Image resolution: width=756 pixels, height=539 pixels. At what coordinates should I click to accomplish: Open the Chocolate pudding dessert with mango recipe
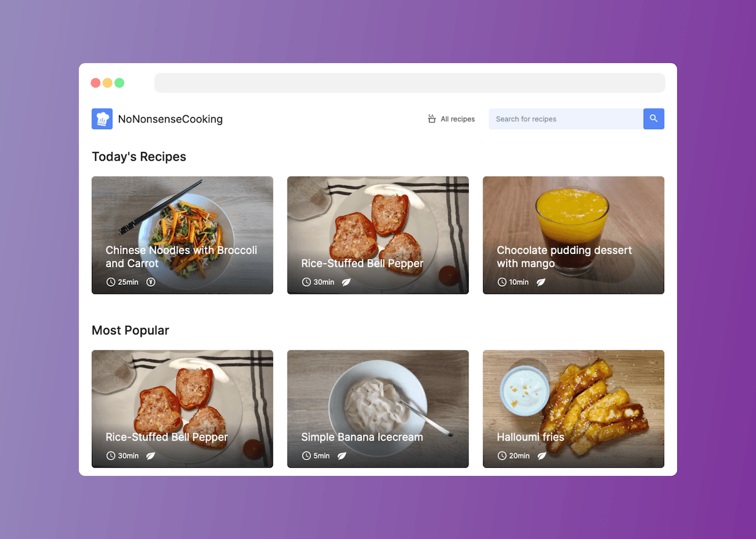[x=573, y=235]
